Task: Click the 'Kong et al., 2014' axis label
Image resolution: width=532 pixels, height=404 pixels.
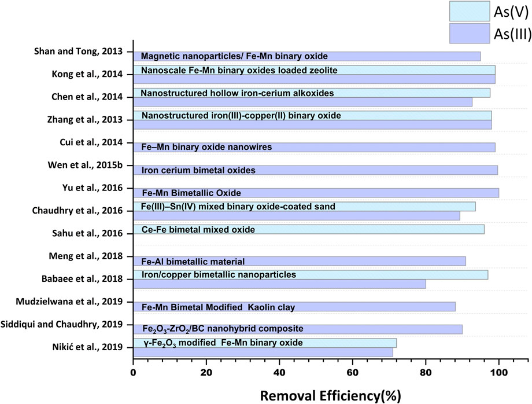Action: pos(87,74)
